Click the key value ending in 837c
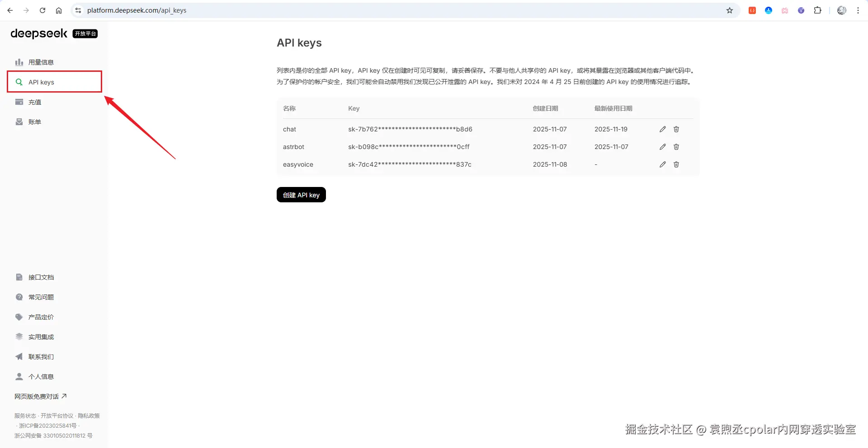Viewport: 868px width, 448px height. (x=410, y=164)
